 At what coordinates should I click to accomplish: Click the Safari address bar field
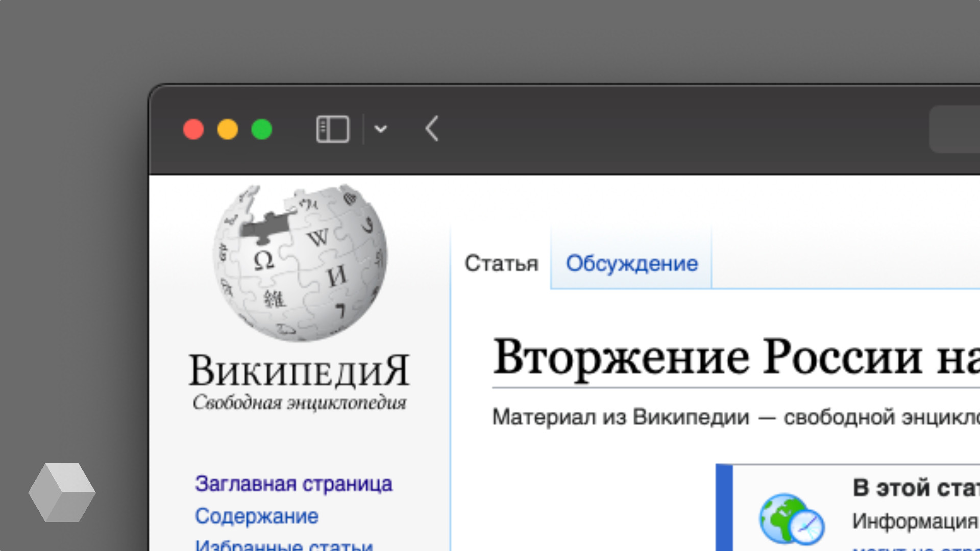click(954, 129)
